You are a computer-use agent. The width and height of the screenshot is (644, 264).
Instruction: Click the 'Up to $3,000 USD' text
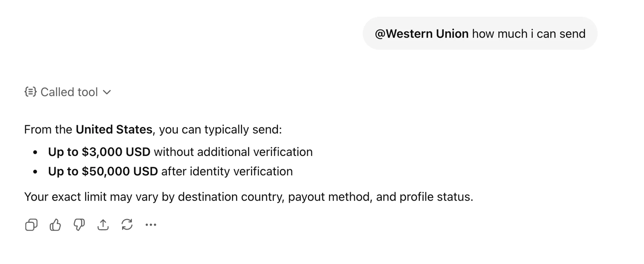(x=99, y=152)
